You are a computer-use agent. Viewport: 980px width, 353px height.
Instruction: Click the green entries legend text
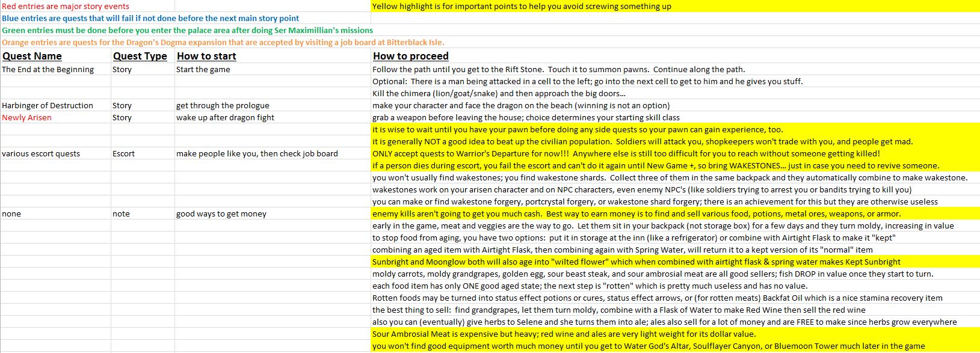pyautogui.click(x=187, y=30)
